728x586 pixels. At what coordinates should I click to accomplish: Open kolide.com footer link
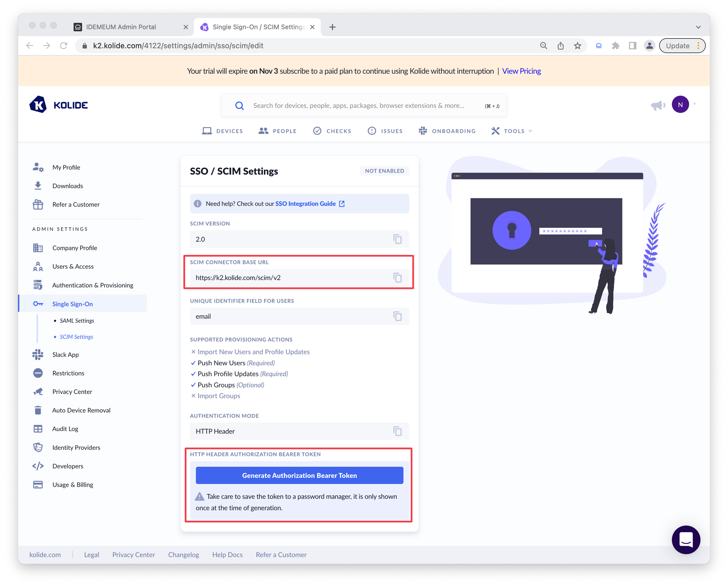pos(45,554)
